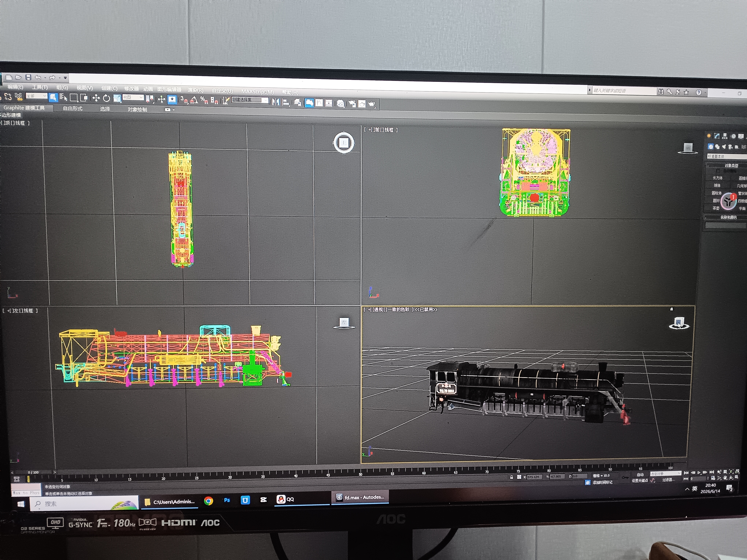The width and height of the screenshot is (747, 560).
Task: Click the Mirror tool icon
Action: (x=276, y=102)
